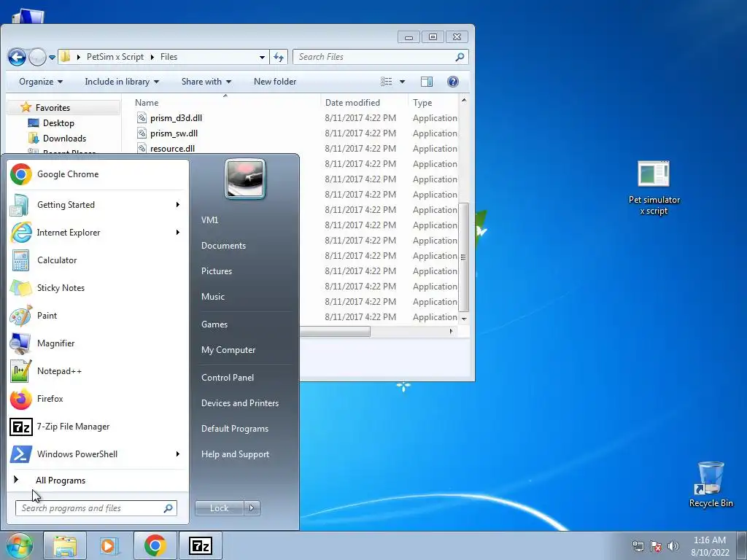Open My Computer from Start menu
This screenshot has width=747, height=560.
pos(228,350)
